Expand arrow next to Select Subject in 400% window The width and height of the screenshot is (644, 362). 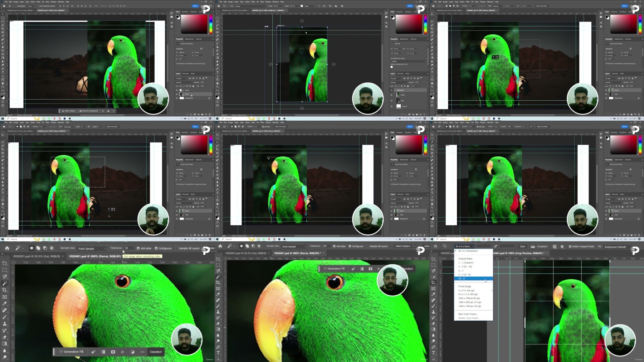tap(415, 246)
